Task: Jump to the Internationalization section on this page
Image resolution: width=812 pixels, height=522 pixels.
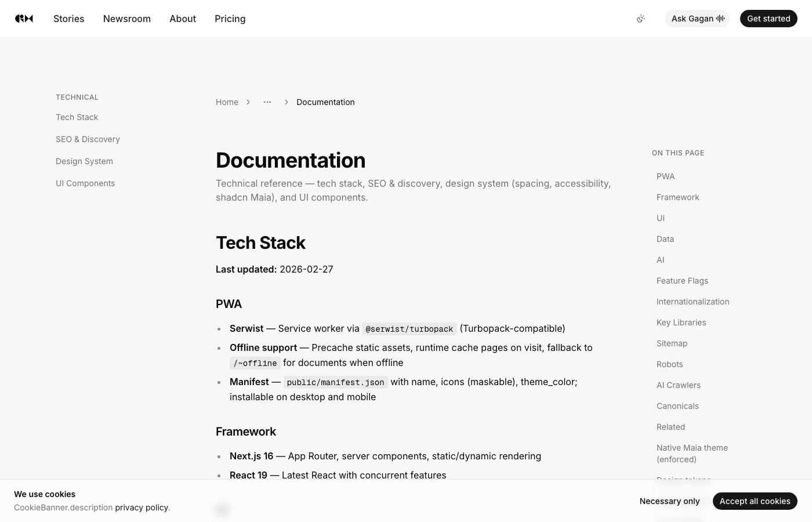Action: 693,302
